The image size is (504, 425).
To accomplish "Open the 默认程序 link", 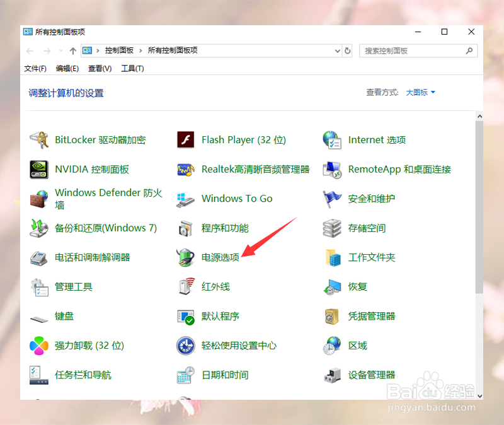I will coord(220,317).
